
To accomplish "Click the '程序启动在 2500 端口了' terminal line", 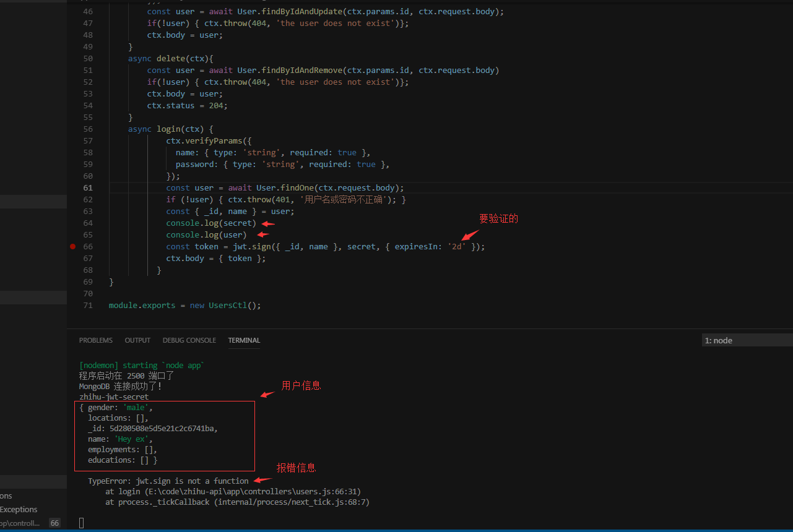I will [x=127, y=376].
